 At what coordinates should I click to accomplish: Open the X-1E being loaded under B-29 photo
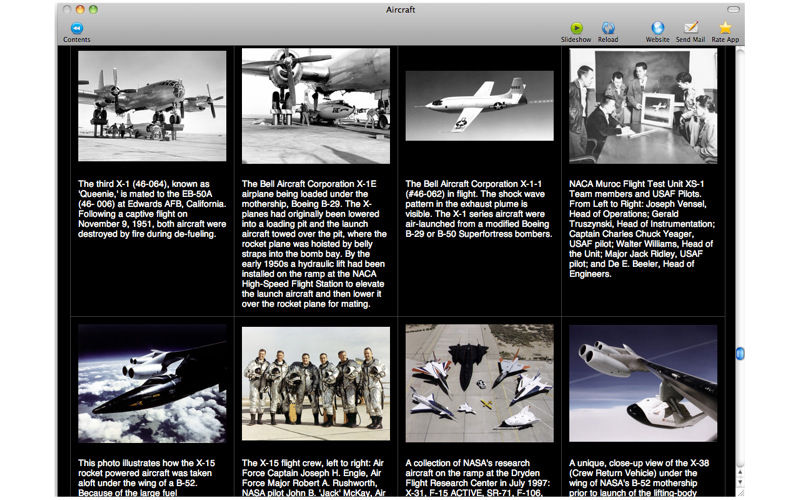point(316,106)
